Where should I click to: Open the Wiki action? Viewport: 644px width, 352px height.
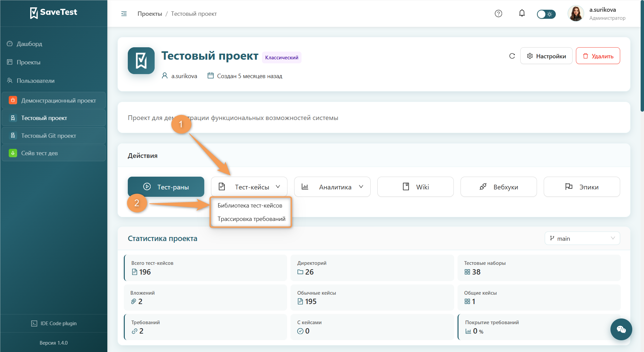[415, 187]
